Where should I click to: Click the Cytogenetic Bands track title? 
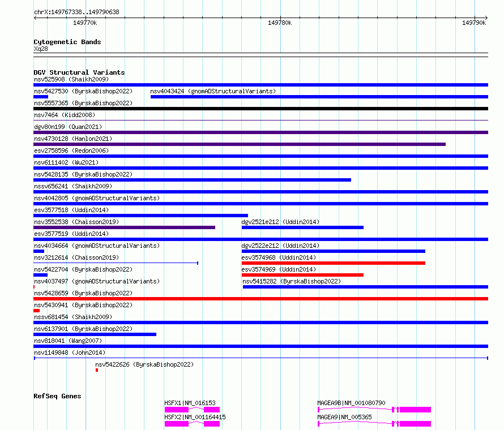click(x=67, y=42)
